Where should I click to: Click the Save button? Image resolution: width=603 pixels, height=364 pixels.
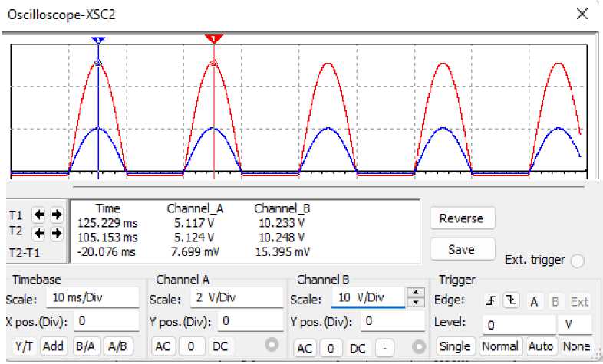[x=461, y=249]
